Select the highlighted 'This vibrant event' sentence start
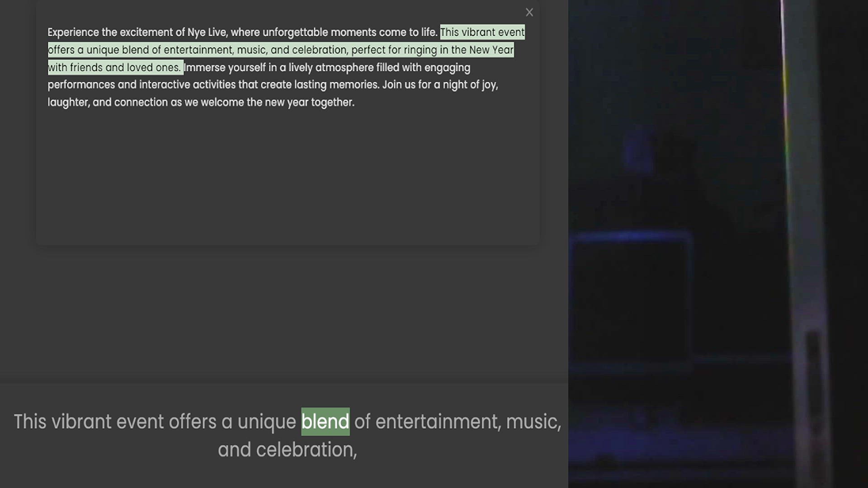The image size is (868, 488). (x=482, y=33)
